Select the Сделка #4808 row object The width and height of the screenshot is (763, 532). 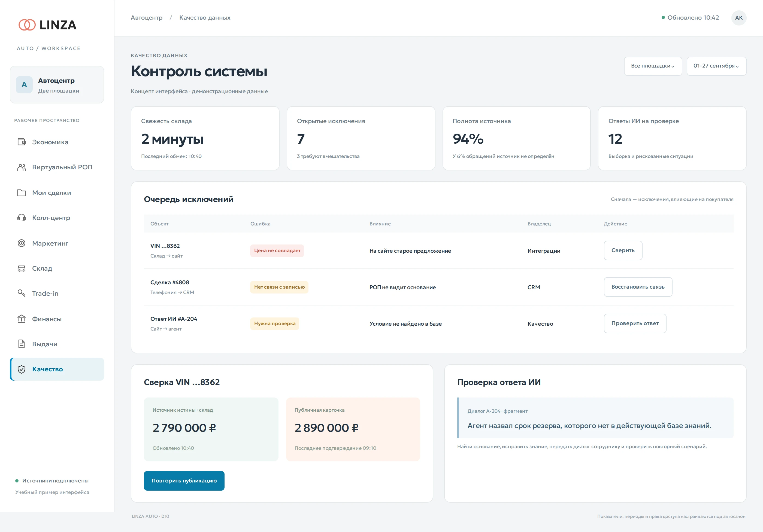coord(169,283)
